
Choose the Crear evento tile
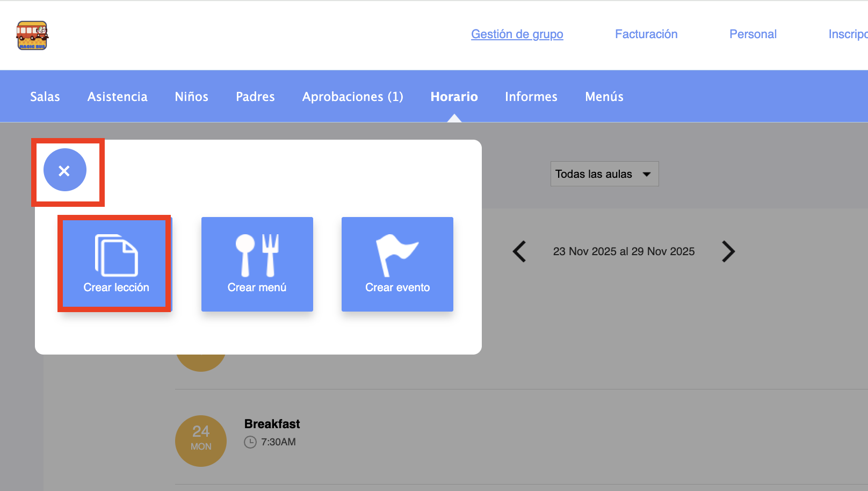[397, 264]
